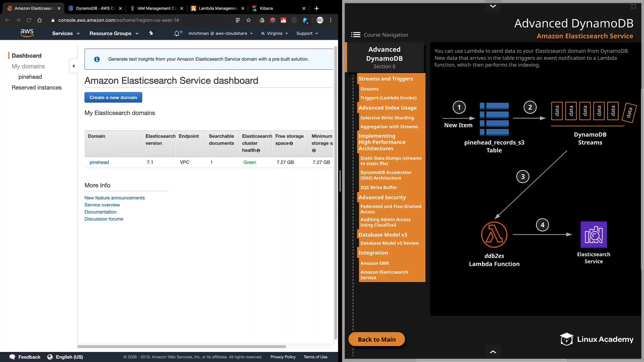This screenshot has width=644, height=362.
Task: Select Triggers (Lambda Invoke) in course navigation
Action: [388, 98]
